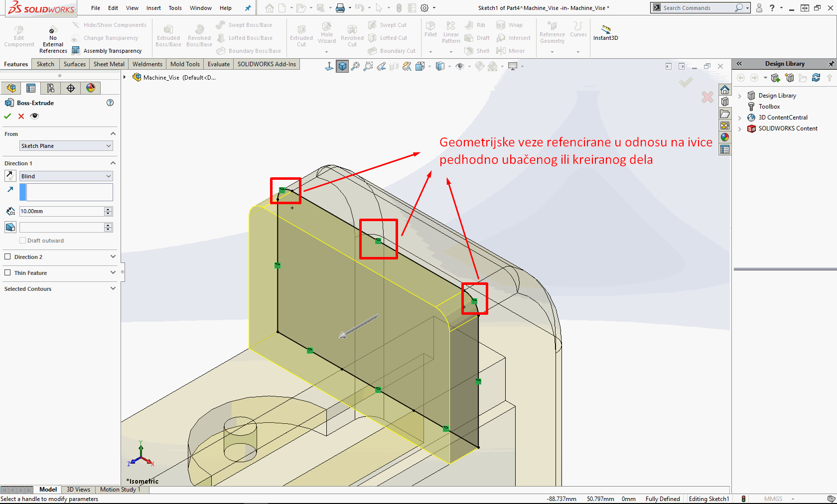Open the Insert menu
Screen dimensions: 837x504
[153, 8]
